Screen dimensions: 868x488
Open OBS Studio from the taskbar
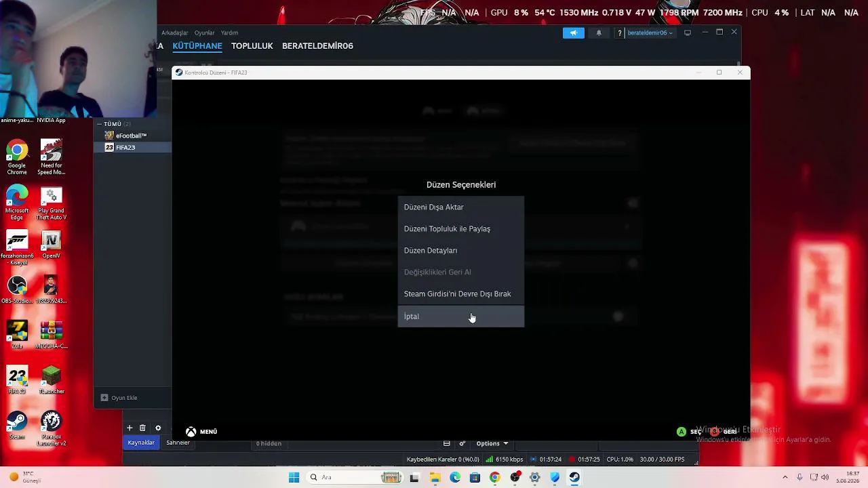pyautogui.click(x=515, y=478)
